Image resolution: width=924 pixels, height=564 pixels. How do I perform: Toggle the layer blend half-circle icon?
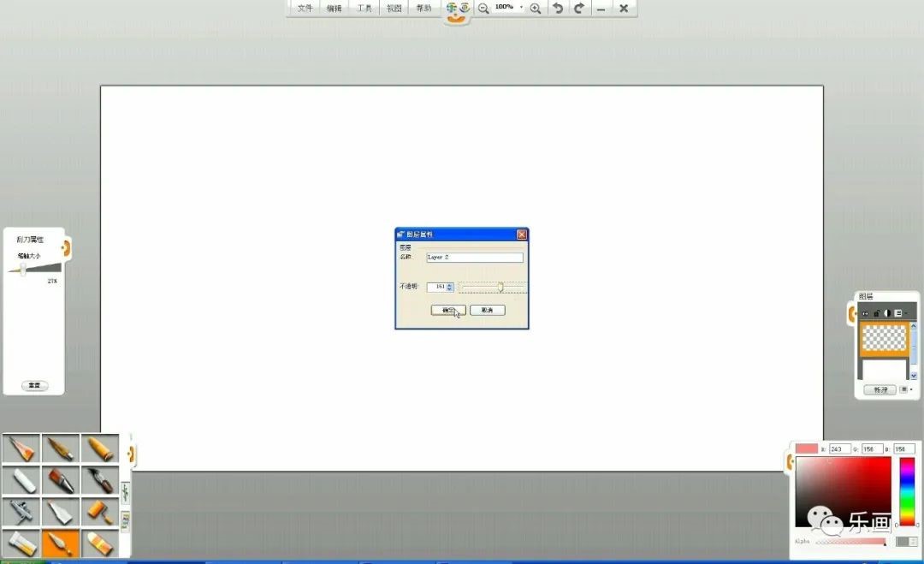(887, 313)
